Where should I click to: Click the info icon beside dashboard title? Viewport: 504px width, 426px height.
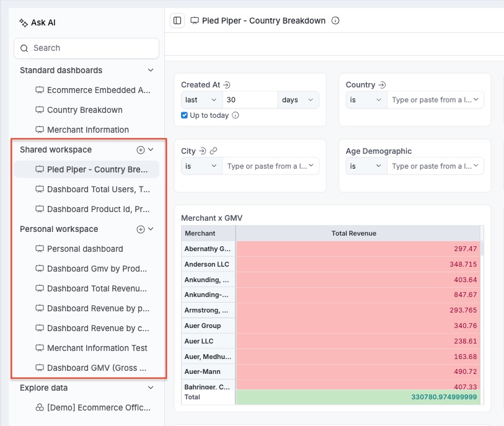coord(335,20)
